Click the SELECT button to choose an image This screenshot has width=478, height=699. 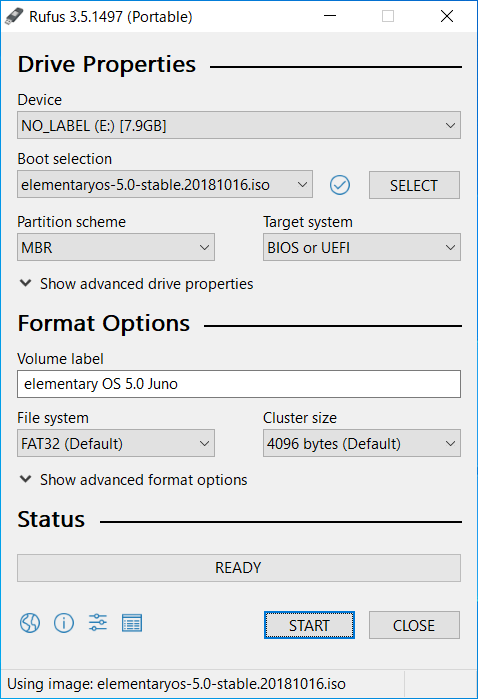tap(414, 185)
